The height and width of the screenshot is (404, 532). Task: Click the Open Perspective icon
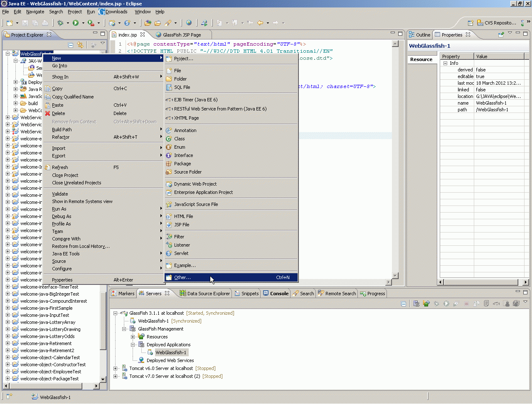point(470,23)
